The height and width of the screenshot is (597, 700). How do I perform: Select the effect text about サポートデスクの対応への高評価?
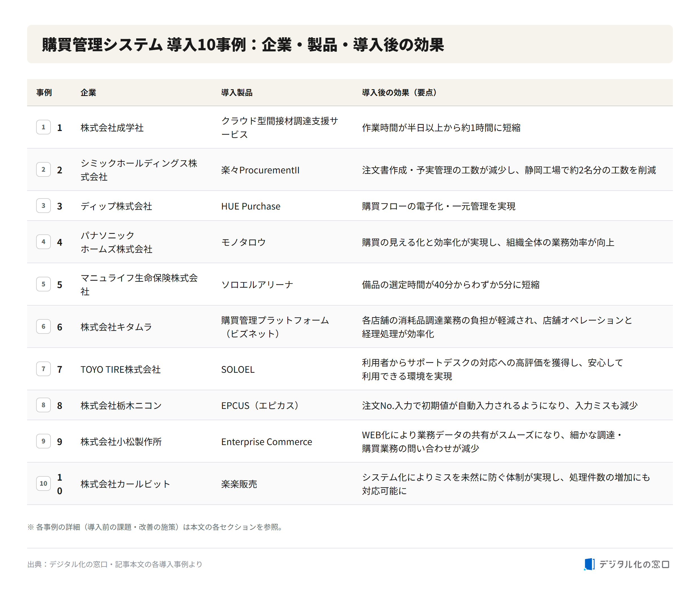click(x=493, y=369)
